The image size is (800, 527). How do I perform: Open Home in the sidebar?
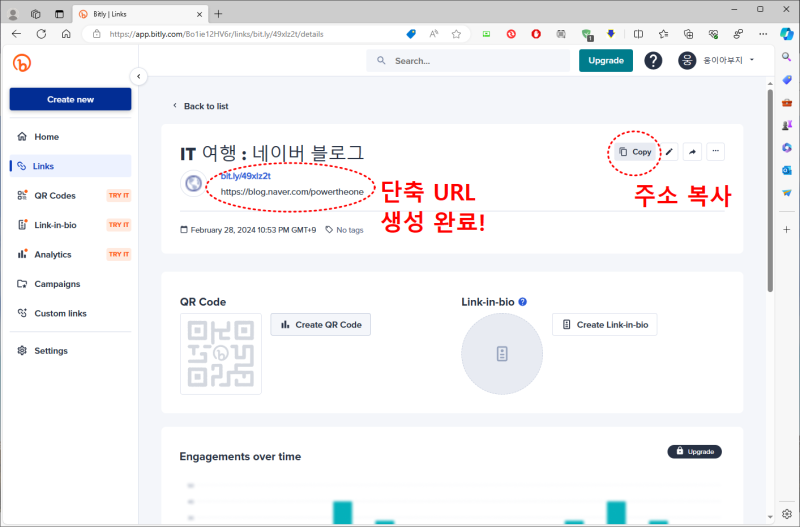(x=70, y=137)
